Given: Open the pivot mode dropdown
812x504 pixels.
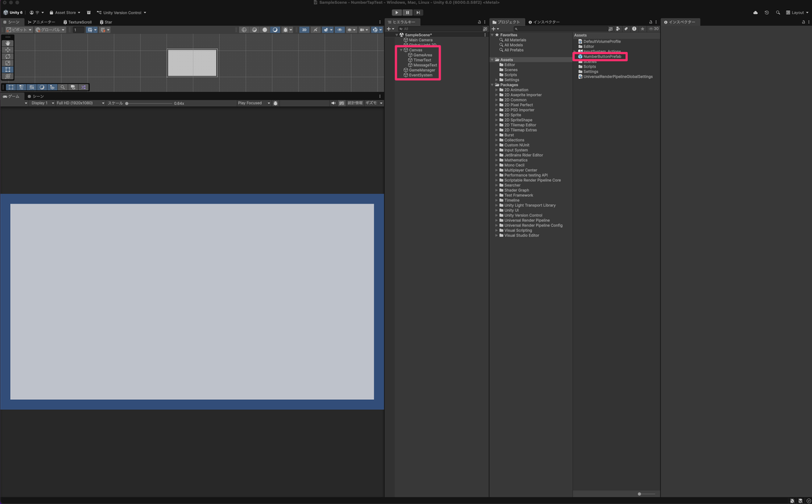Looking at the screenshot, I should pos(18,30).
